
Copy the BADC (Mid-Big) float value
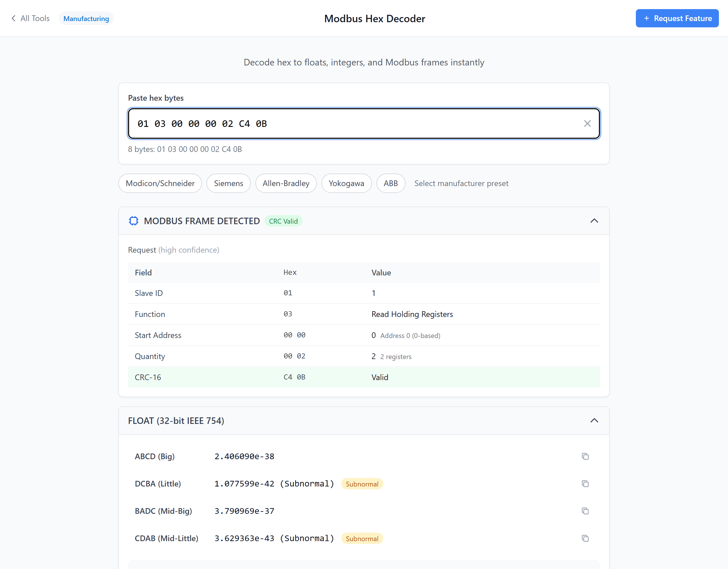(x=585, y=511)
